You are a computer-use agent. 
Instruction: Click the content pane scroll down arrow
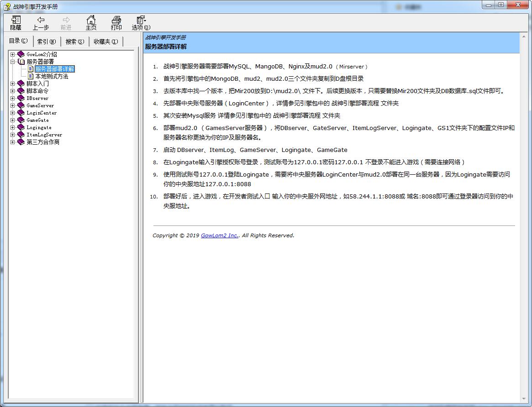(x=524, y=399)
